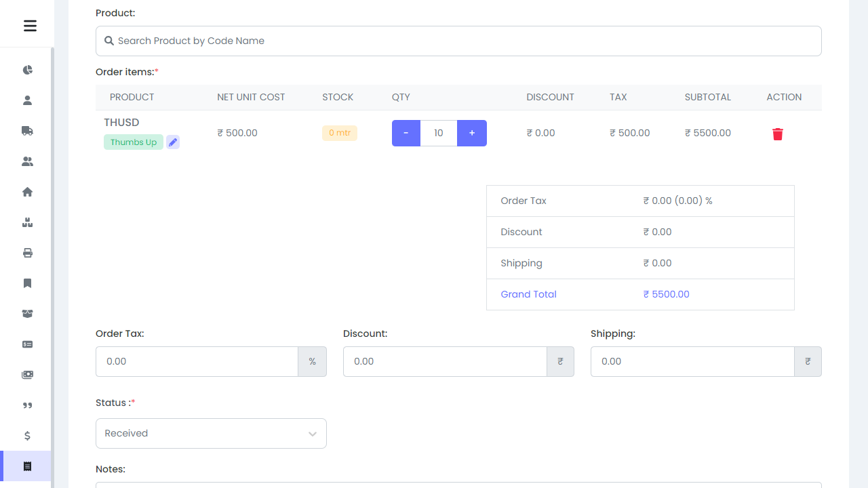Click the truck icon in sidebar

[x=27, y=131]
